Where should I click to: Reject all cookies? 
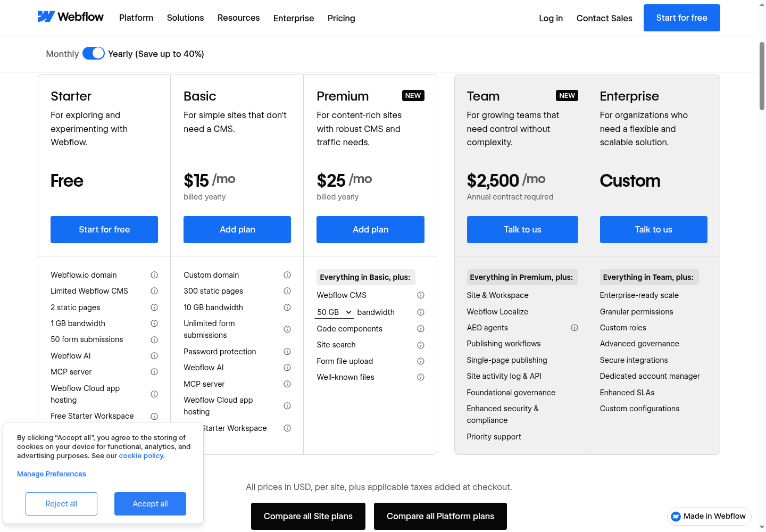click(61, 504)
